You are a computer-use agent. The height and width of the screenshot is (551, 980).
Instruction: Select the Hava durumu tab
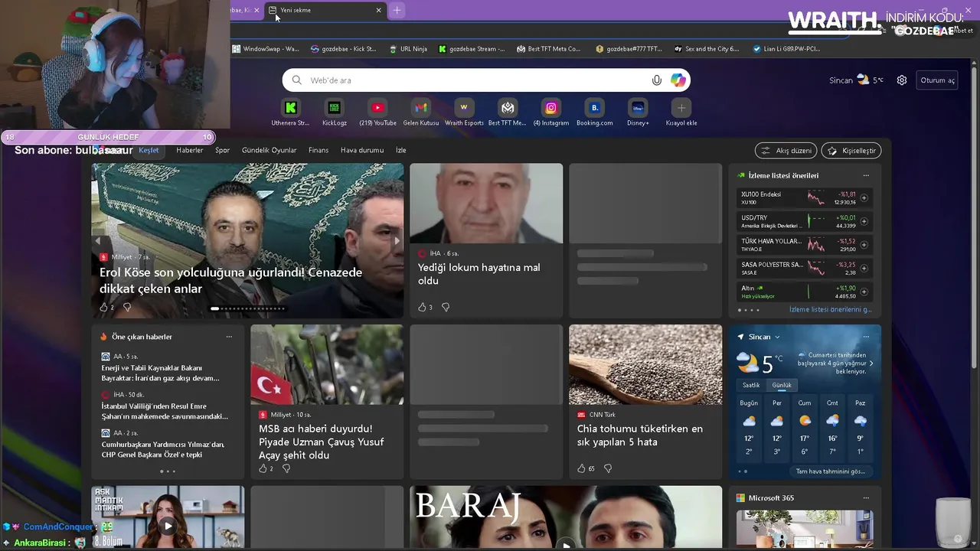click(x=362, y=150)
